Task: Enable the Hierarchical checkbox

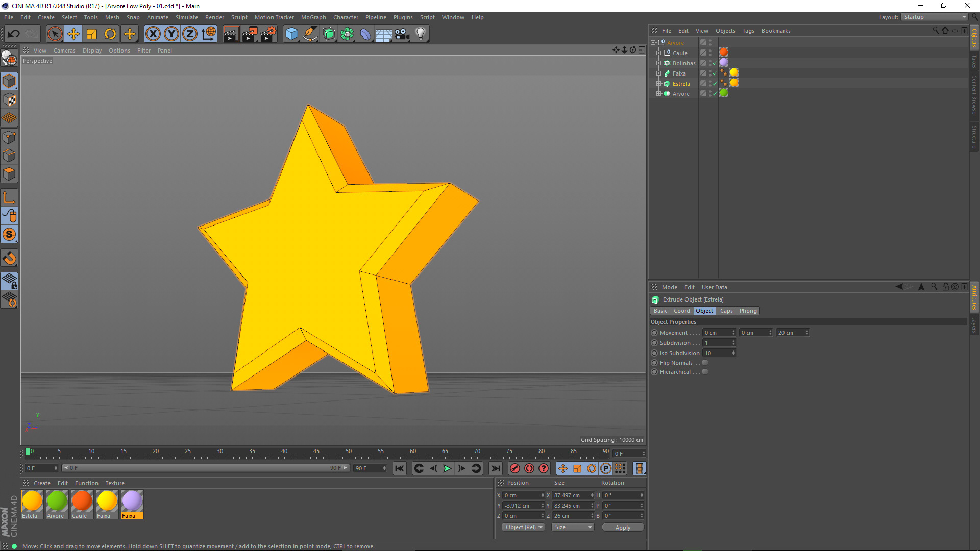Action: pos(705,372)
